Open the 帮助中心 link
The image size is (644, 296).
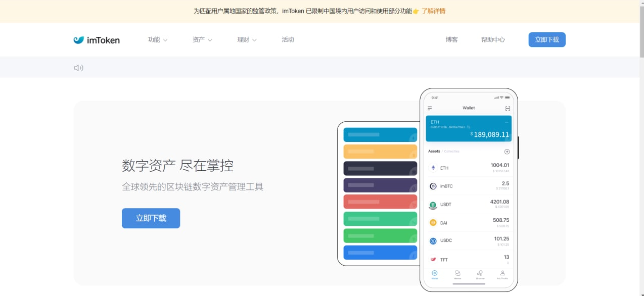point(493,39)
